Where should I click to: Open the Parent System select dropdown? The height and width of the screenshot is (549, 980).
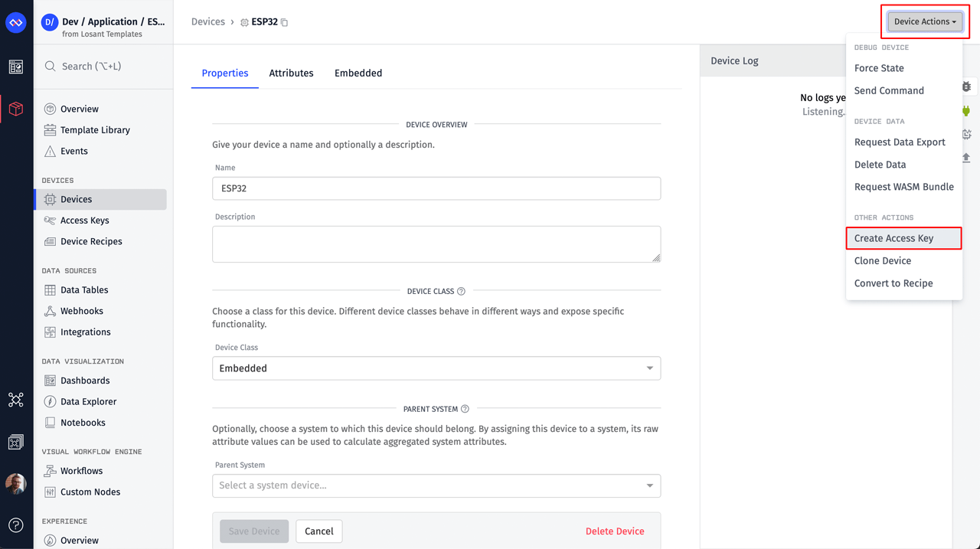pyautogui.click(x=436, y=485)
